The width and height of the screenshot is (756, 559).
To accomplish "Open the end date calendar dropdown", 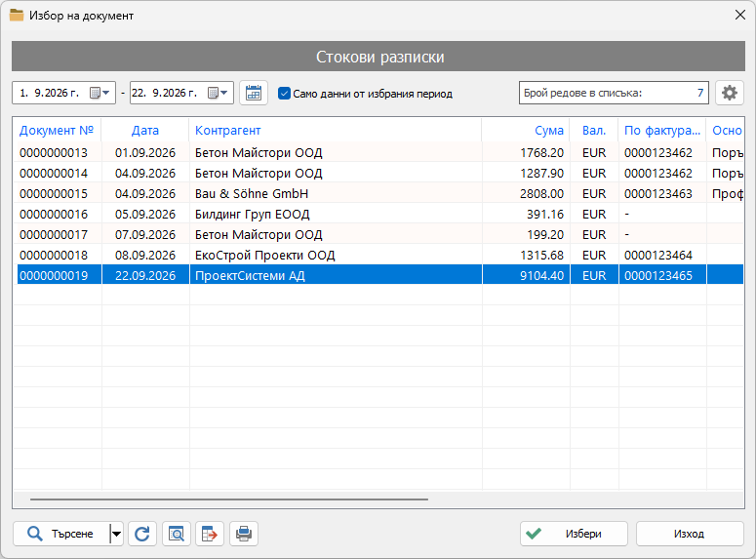I will pos(218,93).
